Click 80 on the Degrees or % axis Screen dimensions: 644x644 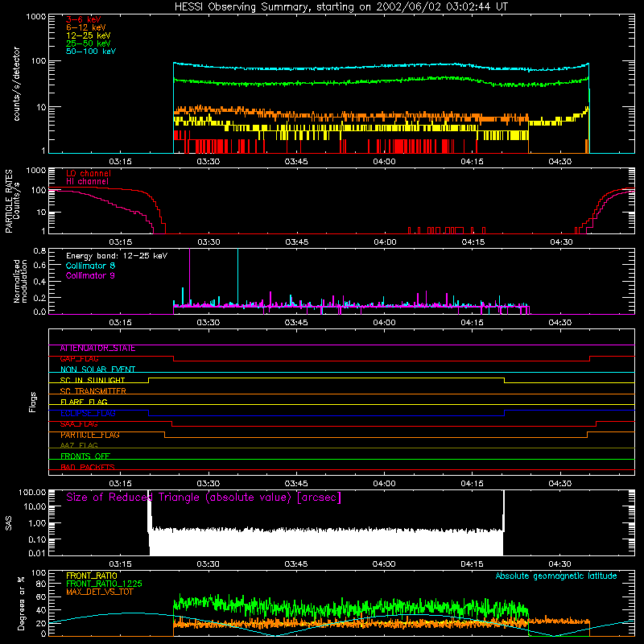click(41, 584)
